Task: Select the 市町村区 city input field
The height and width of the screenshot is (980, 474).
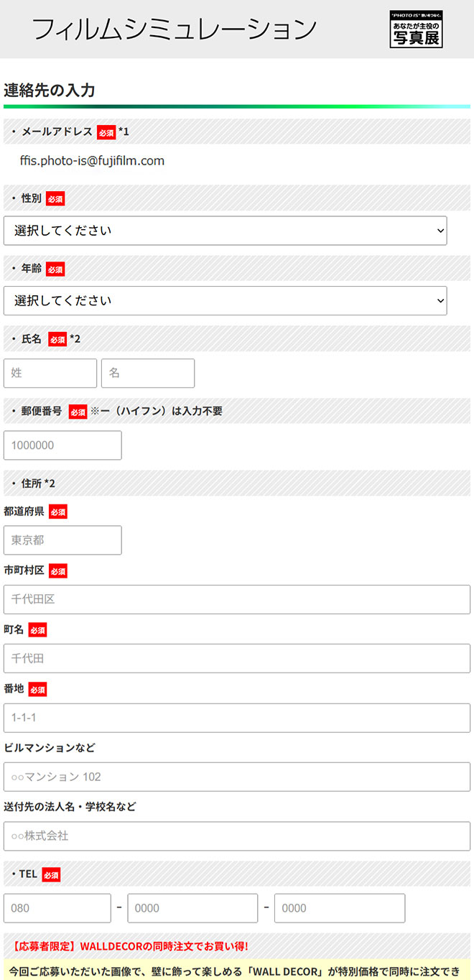Action: [x=237, y=599]
